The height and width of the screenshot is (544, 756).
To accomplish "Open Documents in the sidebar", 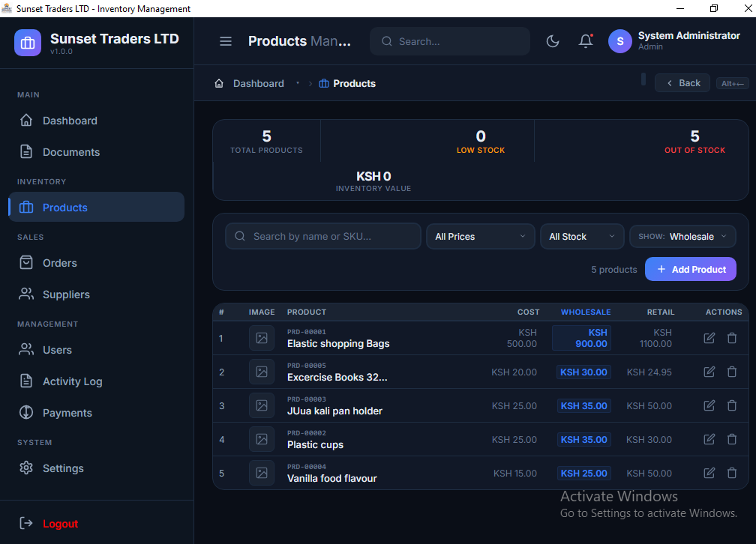I will point(97,152).
